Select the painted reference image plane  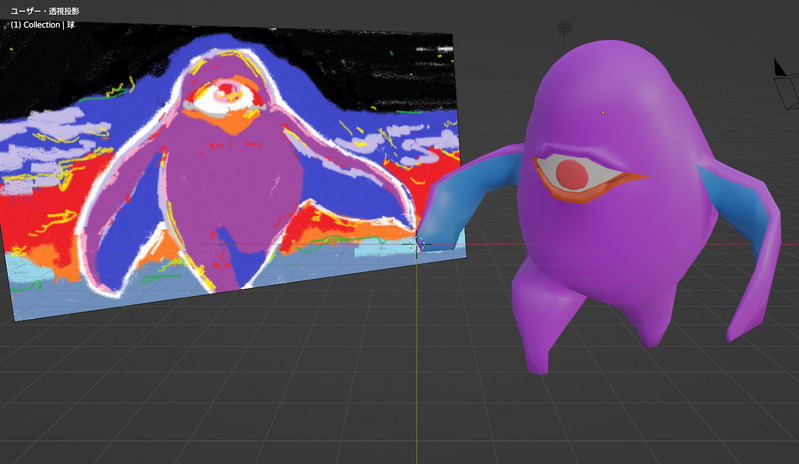(x=232, y=171)
